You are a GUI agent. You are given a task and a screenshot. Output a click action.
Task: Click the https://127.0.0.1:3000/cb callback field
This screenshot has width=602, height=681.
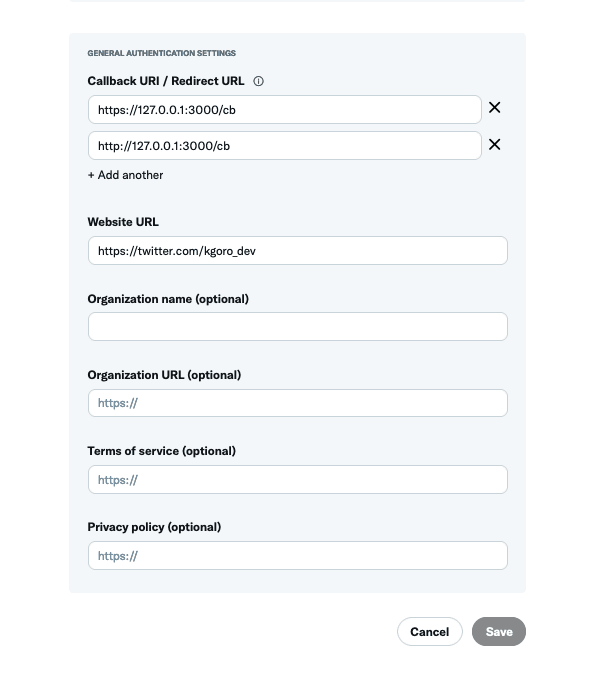tap(284, 109)
